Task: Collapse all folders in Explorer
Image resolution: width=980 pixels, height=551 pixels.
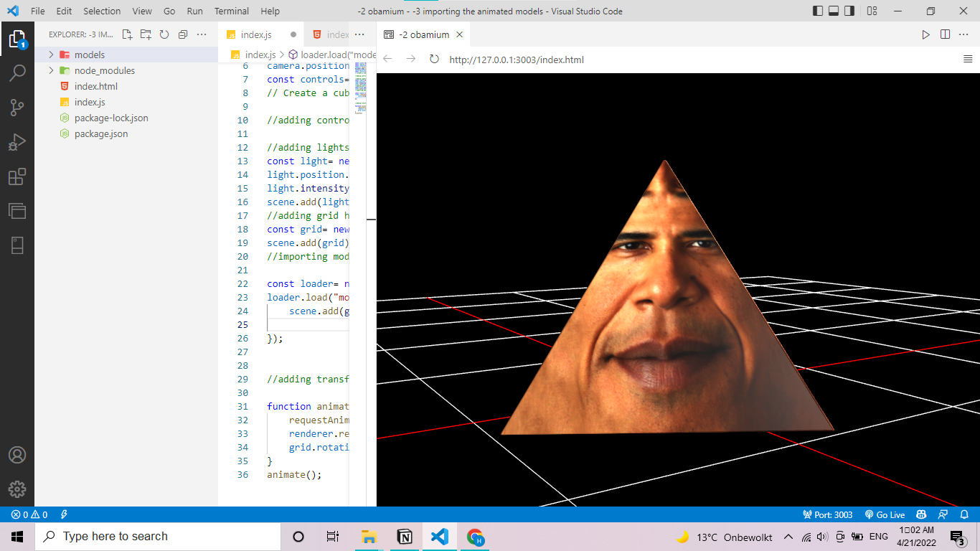Action: click(x=183, y=34)
